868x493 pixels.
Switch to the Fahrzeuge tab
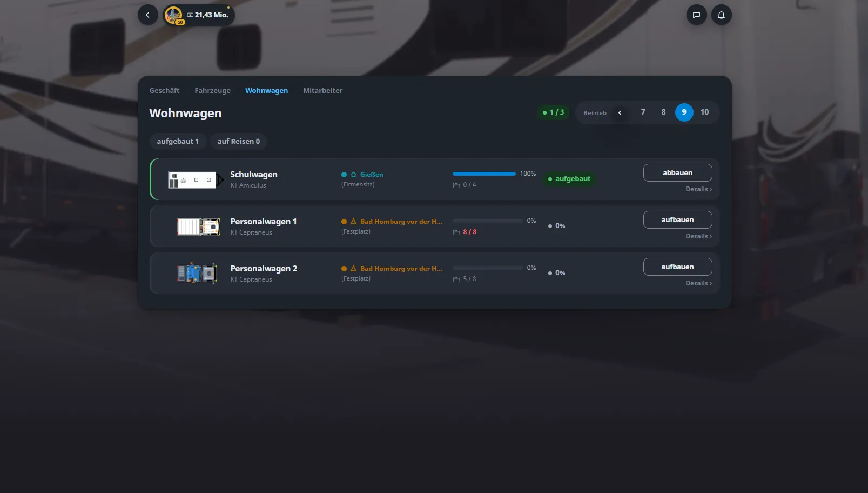(212, 91)
